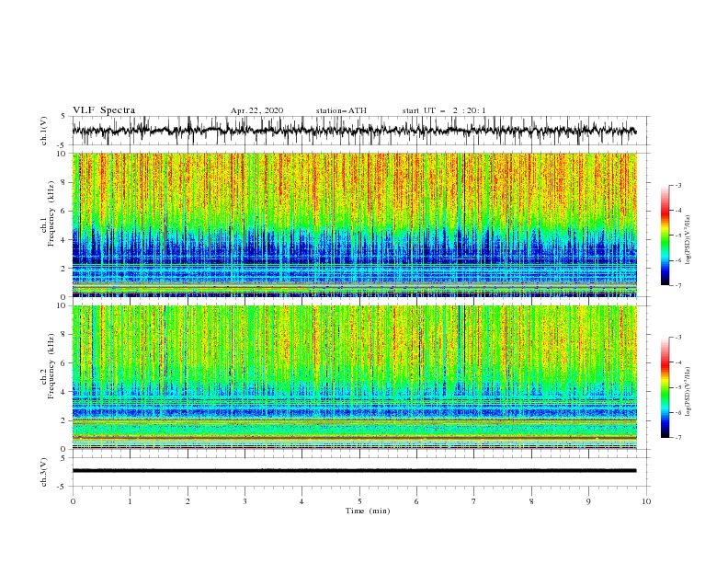The height and width of the screenshot is (563, 728).
Task: Click the "8" kHz tick on ch.2 frequency axis
Action: [x=63, y=334]
